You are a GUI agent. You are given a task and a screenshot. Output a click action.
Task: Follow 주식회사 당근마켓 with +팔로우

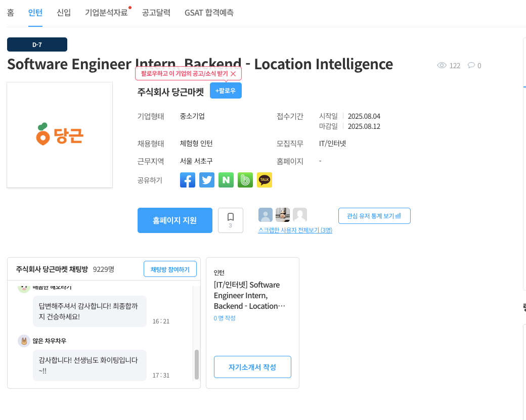point(226,90)
